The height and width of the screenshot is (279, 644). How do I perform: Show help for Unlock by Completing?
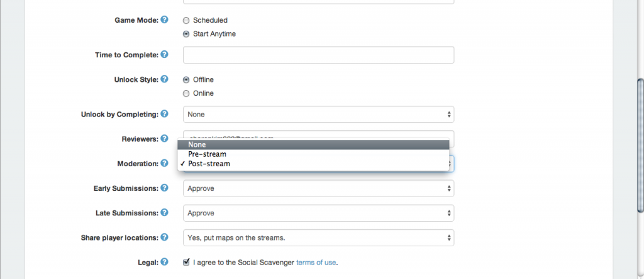pyautogui.click(x=164, y=113)
